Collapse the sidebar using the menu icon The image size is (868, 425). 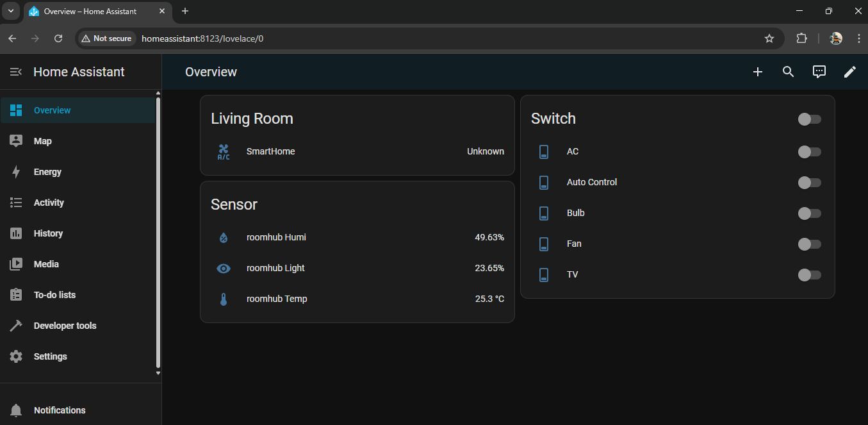point(16,72)
